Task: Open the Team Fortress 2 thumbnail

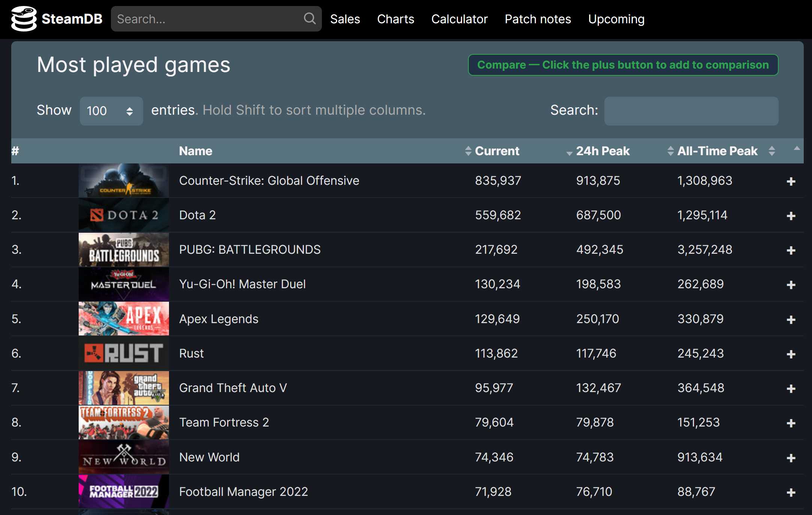Action: [x=124, y=422]
